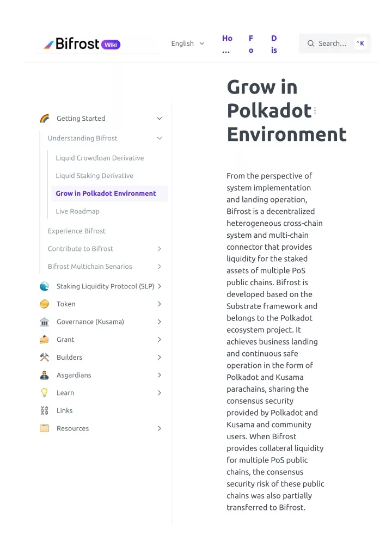Open the Live Roadmap page
This screenshot has height=554, width=392.
tap(77, 211)
